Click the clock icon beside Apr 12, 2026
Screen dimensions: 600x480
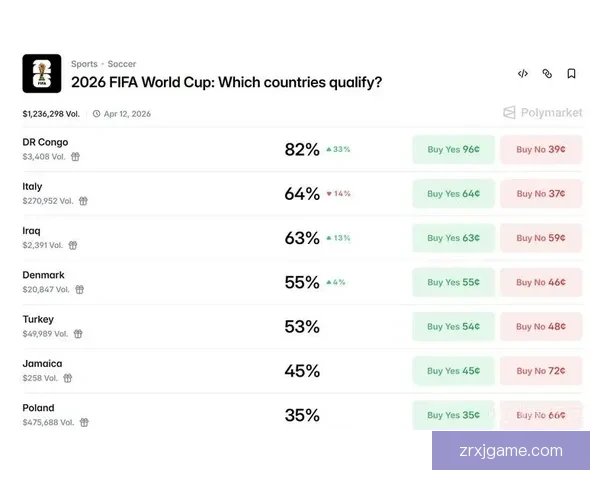coord(96,114)
